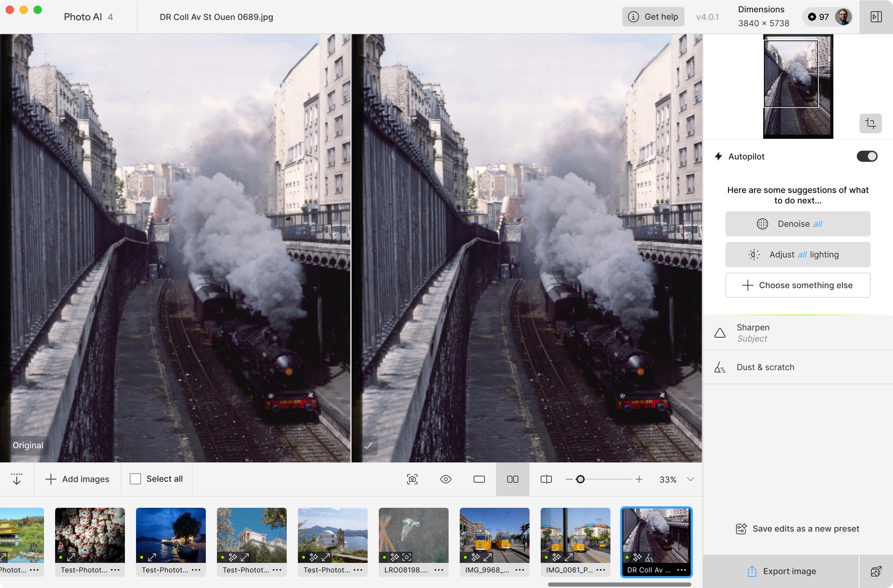The height and width of the screenshot is (588, 893).
Task: Click Add images button
Action: pyautogui.click(x=77, y=479)
